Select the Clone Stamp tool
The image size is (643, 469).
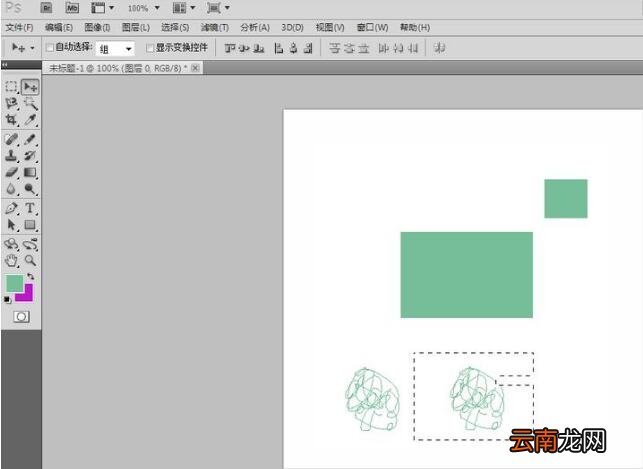coord(11,156)
